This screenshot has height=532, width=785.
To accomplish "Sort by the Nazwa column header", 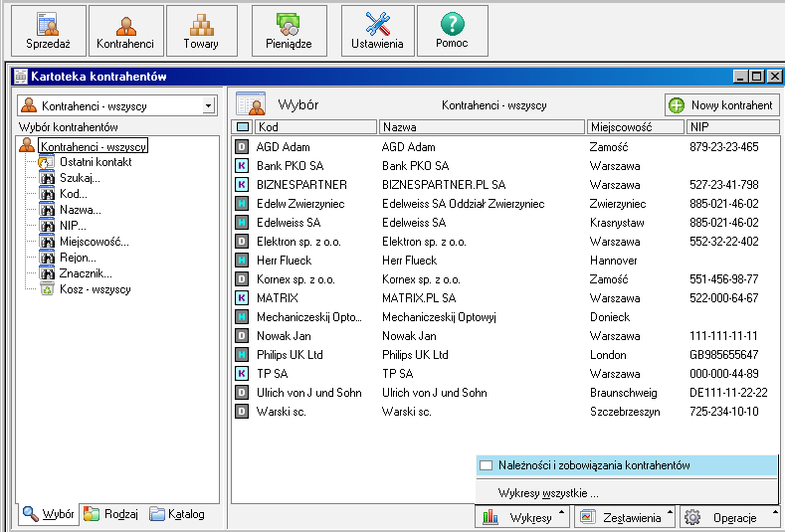I will point(482,127).
